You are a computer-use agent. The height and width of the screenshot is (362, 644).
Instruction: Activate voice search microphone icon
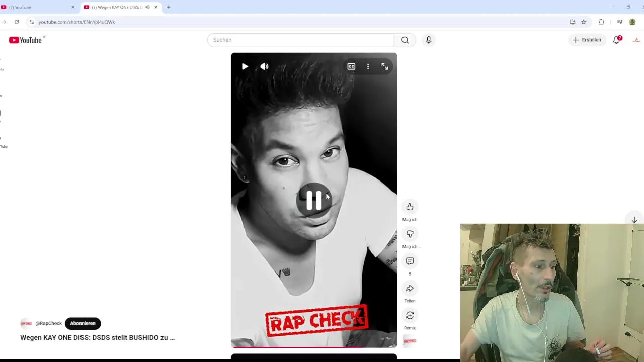(429, 40)
